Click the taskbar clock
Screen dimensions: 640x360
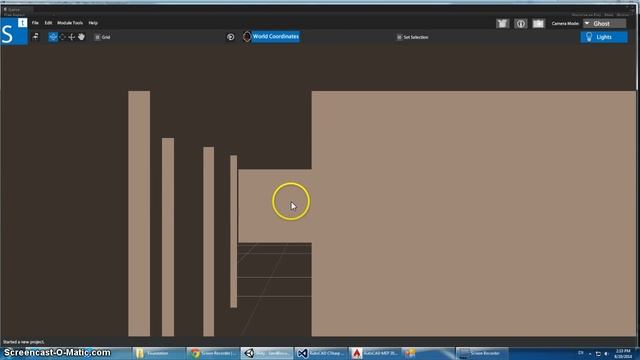(623, 353)
